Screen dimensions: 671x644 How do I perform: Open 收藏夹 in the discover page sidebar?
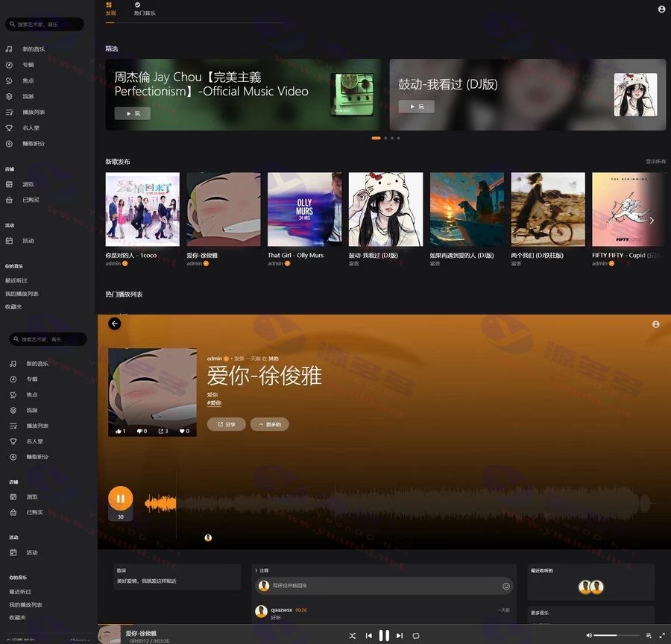[x=13, y=306]
